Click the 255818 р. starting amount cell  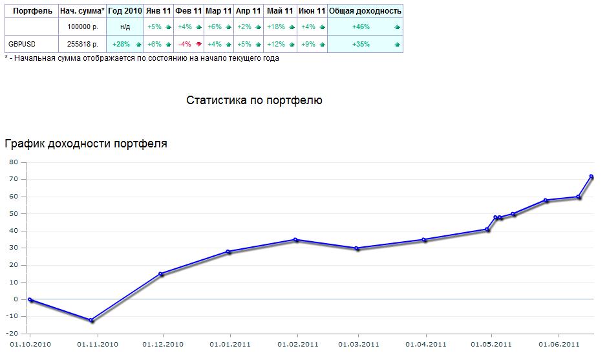(82, 45)
